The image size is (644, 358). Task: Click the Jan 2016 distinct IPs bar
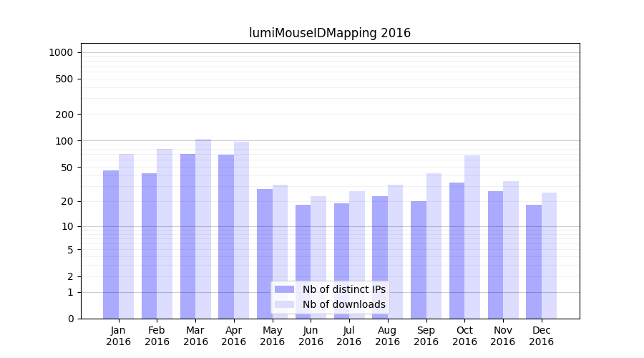pyautogui.click(x=111, y=244)
